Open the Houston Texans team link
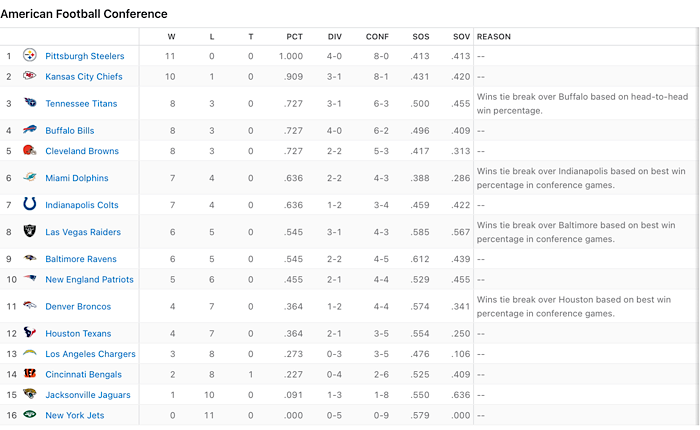 point(78,334)
